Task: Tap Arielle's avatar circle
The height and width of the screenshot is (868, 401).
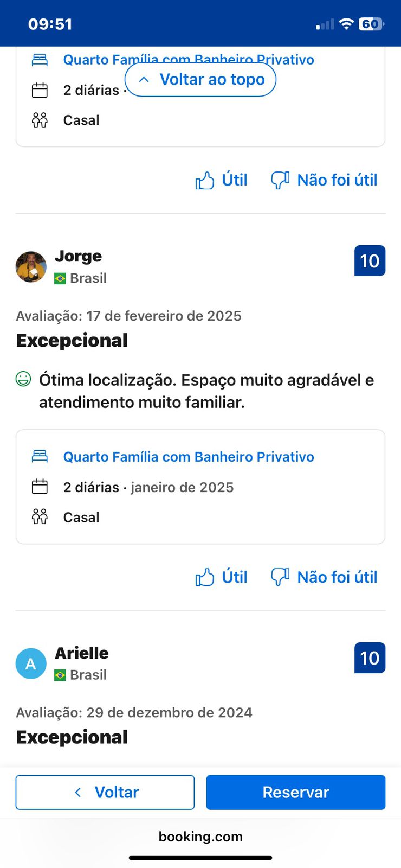Action: [x=31, y=663]
